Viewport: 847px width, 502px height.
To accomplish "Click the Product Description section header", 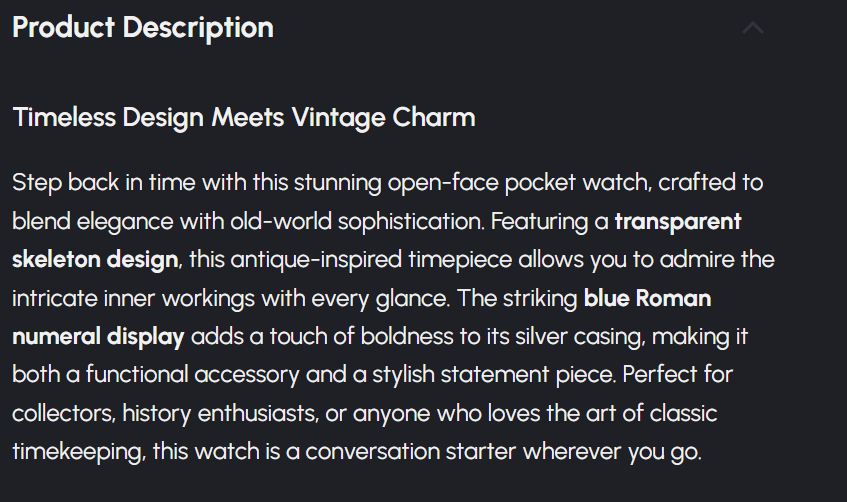I will click(x=143, y=27).
